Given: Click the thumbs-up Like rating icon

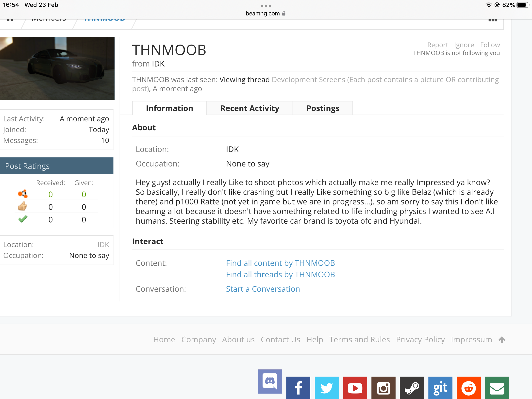Looking at the screenshot, I should pos(22,206).
